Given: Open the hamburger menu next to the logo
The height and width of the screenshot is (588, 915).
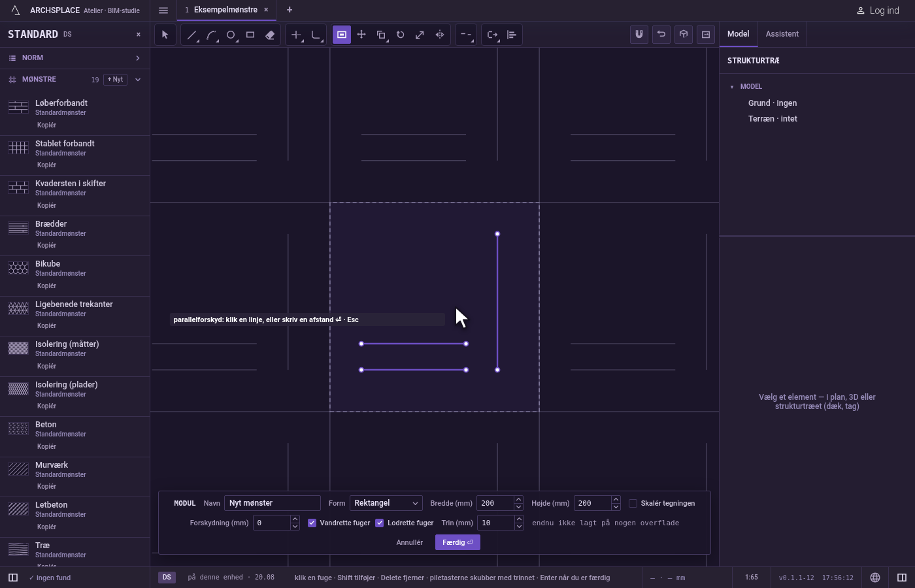Looking at the screenshot, I should pos(163,10).
